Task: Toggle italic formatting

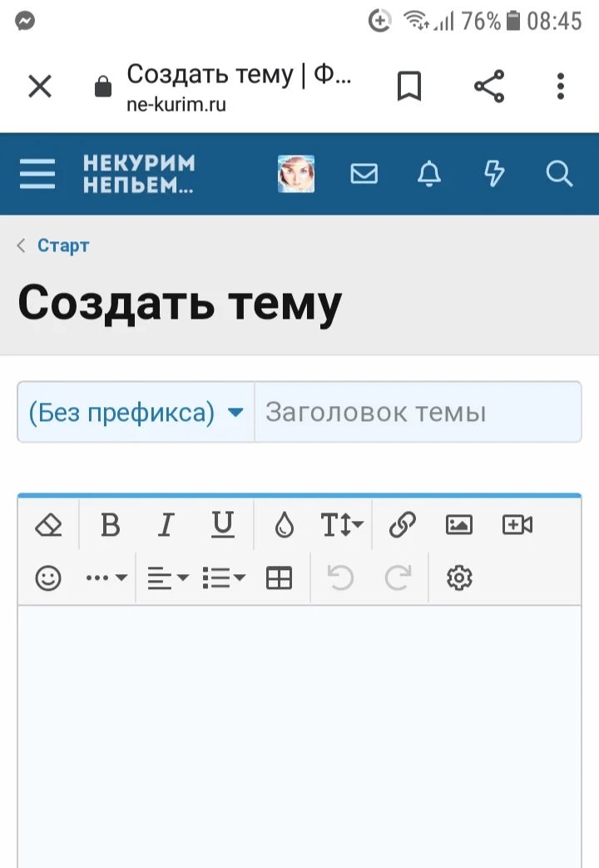Action: (166, 524)
